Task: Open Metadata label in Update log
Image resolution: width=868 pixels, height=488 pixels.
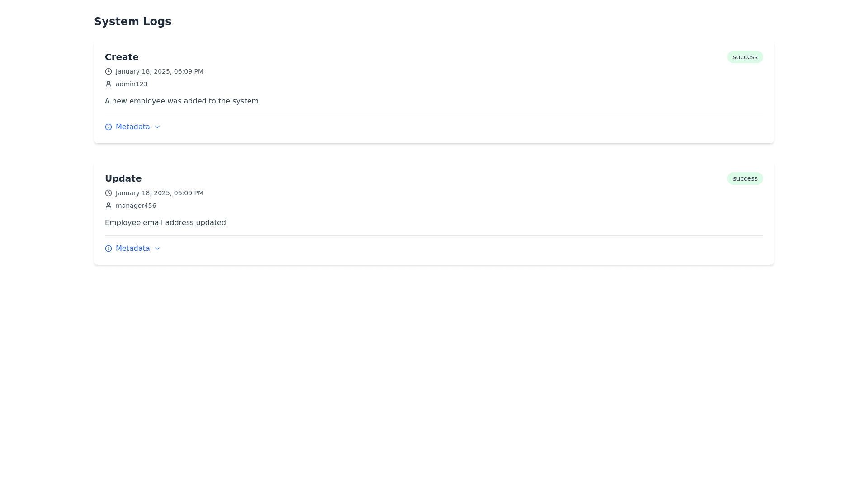Action: 132,249
